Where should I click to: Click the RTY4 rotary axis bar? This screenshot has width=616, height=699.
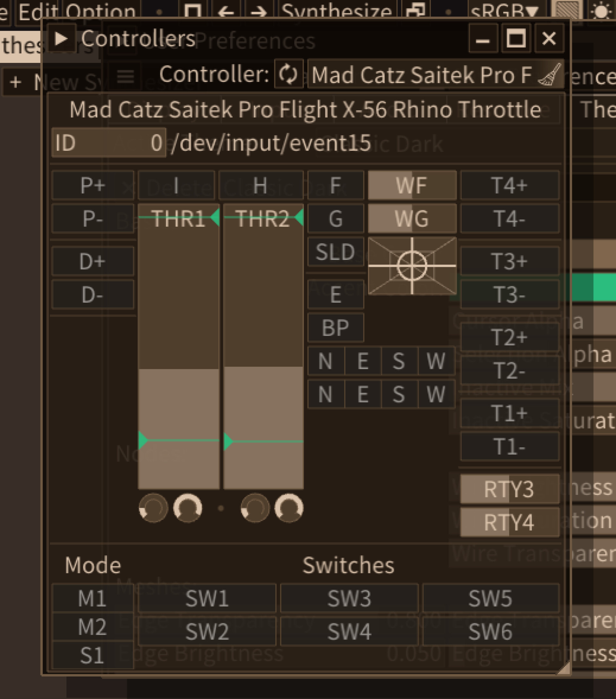(x=510, y=522)
